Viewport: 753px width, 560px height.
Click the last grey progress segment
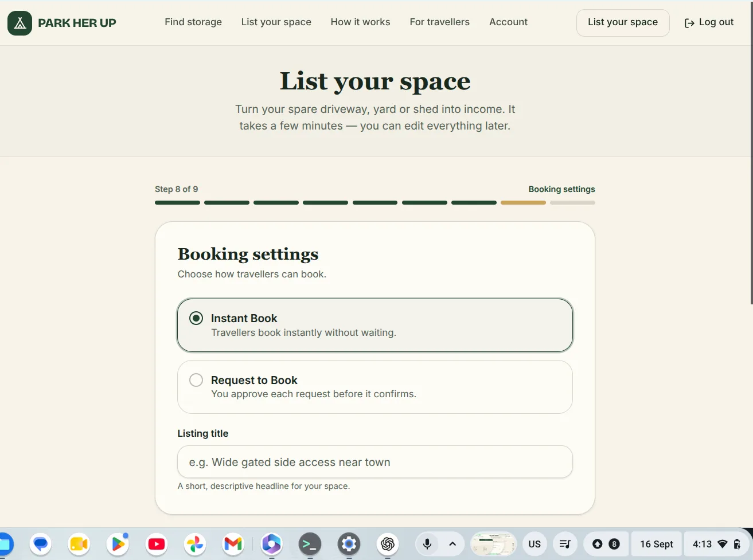tap(572, 202)
